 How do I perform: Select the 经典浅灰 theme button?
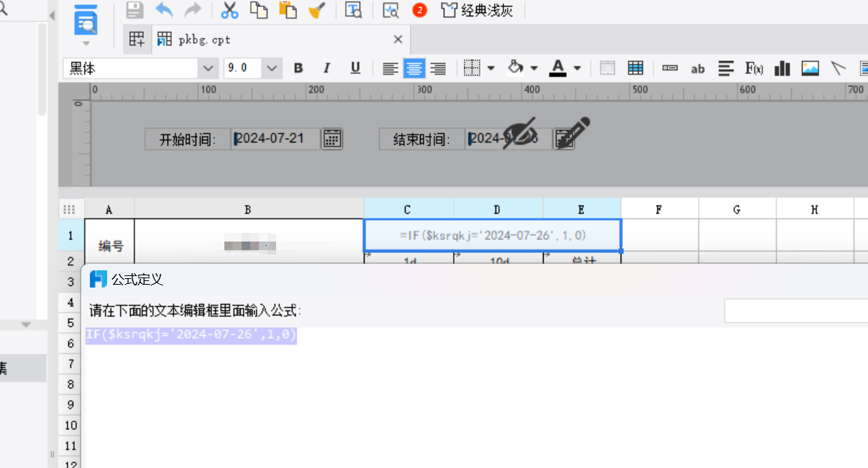point(477,10)
